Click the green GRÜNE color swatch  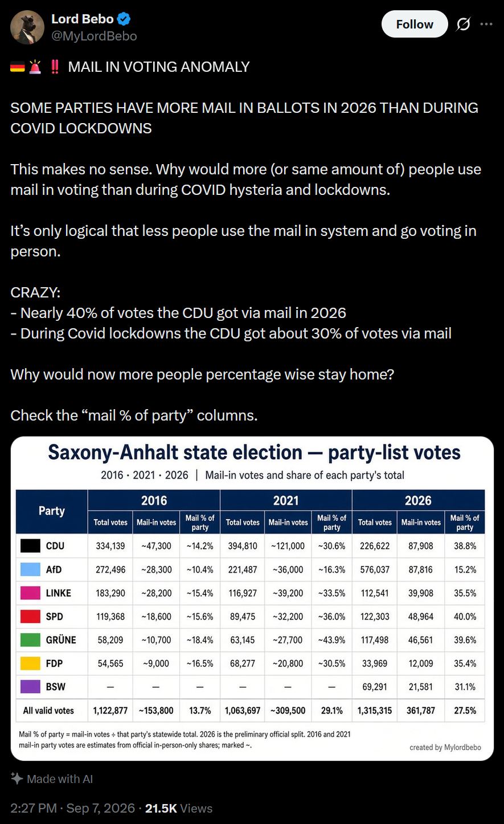[x=30, y=640]
